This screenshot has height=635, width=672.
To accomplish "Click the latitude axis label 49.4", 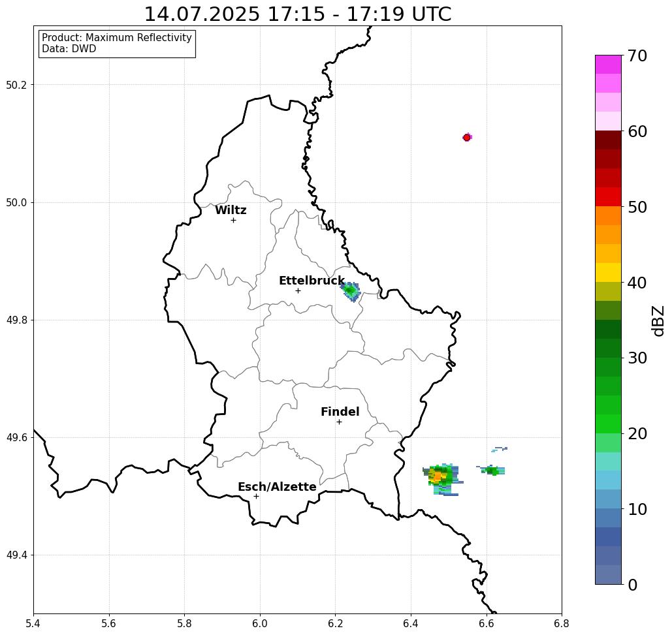I will (x=16, y=555).
